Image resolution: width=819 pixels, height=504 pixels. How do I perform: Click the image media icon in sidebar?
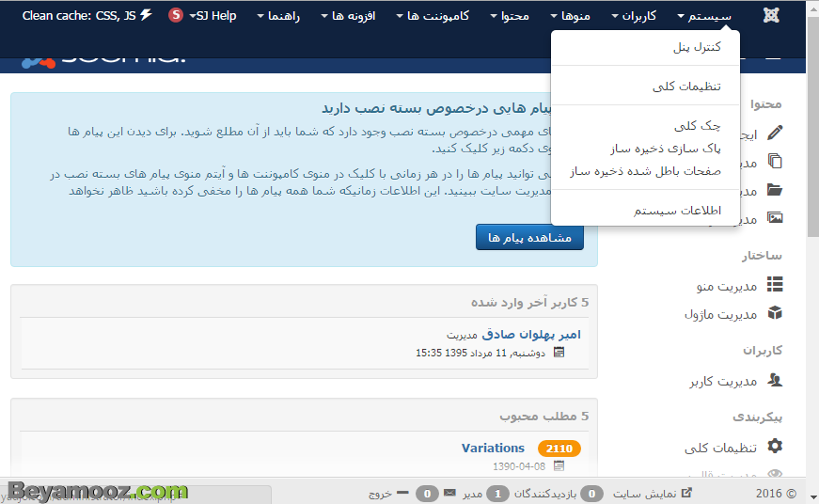click(775, 217)
